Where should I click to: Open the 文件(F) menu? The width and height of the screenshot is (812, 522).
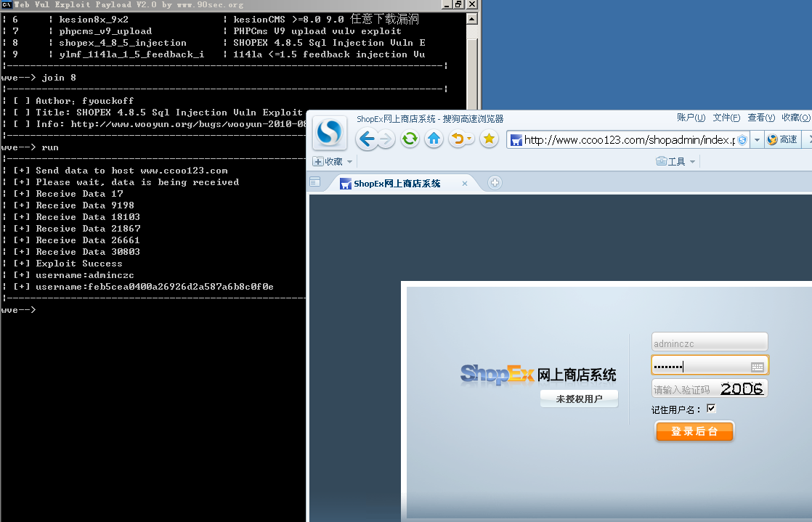[726, 118]
